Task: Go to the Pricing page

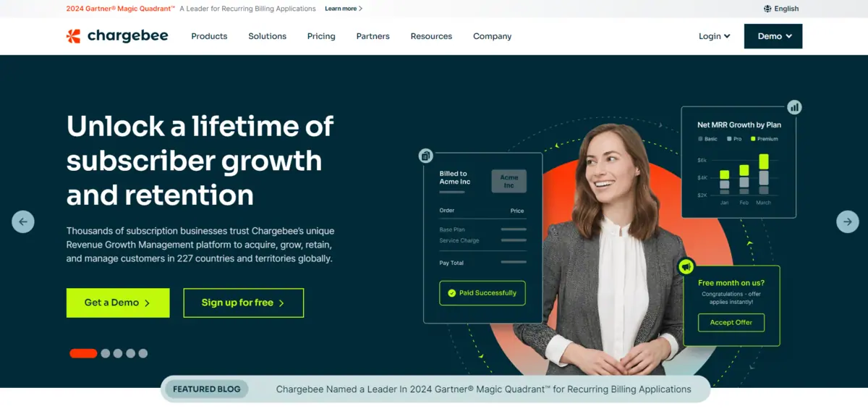Action: [321, 36]
